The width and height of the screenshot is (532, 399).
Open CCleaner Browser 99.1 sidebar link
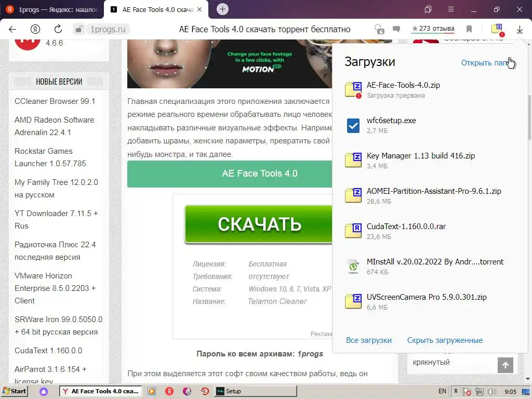pyautogui.click(x=55, y=101)
